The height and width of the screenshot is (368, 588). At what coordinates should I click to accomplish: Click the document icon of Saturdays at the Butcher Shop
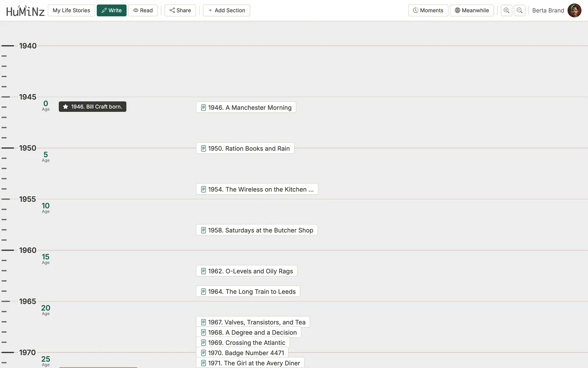203,230
